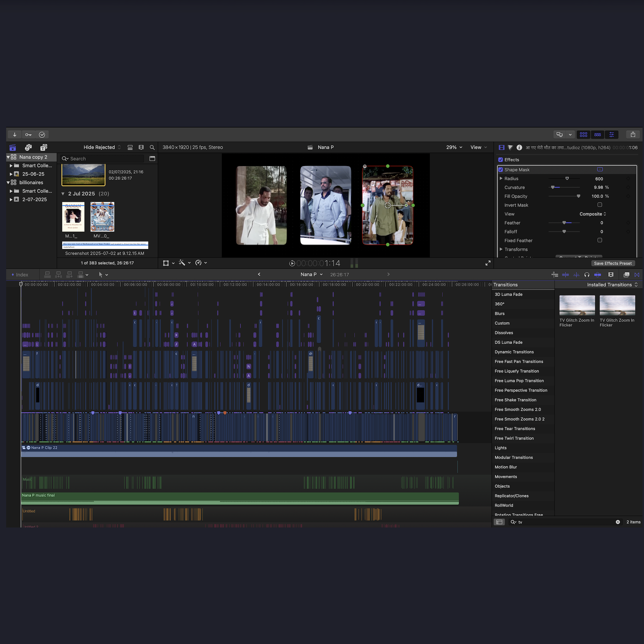Select the Dissolves transitions category
Viewport: 644px width, 644px height.
click(504, 333)
